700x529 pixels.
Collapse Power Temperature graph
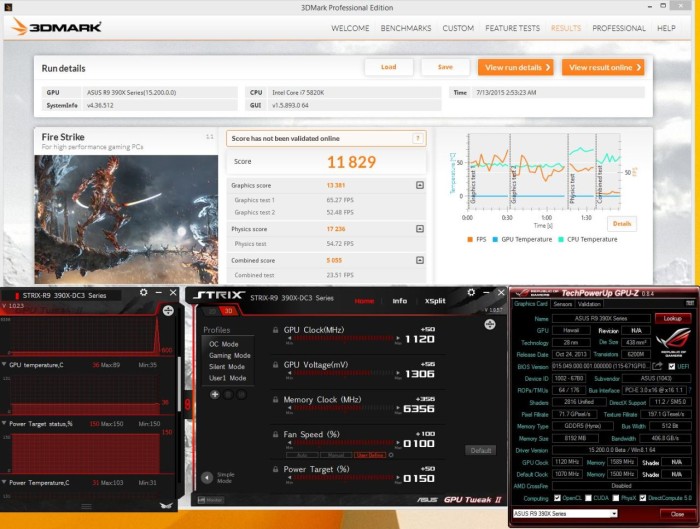4,483
